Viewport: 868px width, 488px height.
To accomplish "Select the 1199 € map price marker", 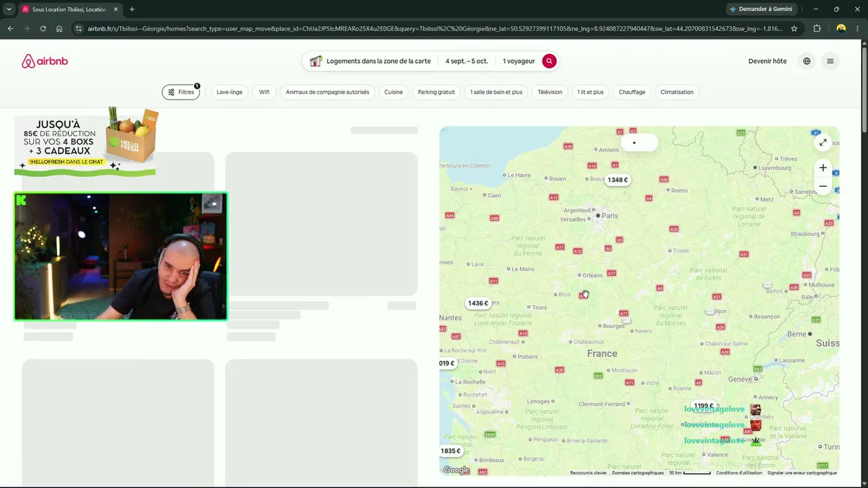I will pyautogui.click(x=704, y=406).
